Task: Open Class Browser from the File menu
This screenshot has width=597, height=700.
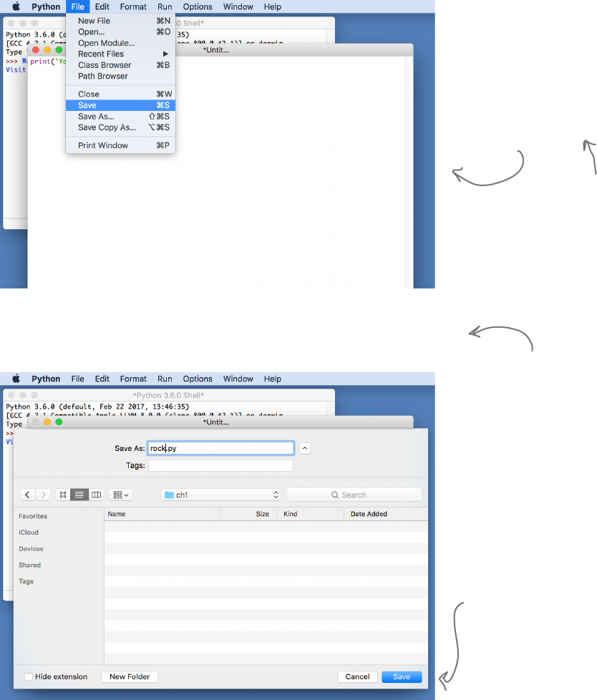Action: pos(120,65)
